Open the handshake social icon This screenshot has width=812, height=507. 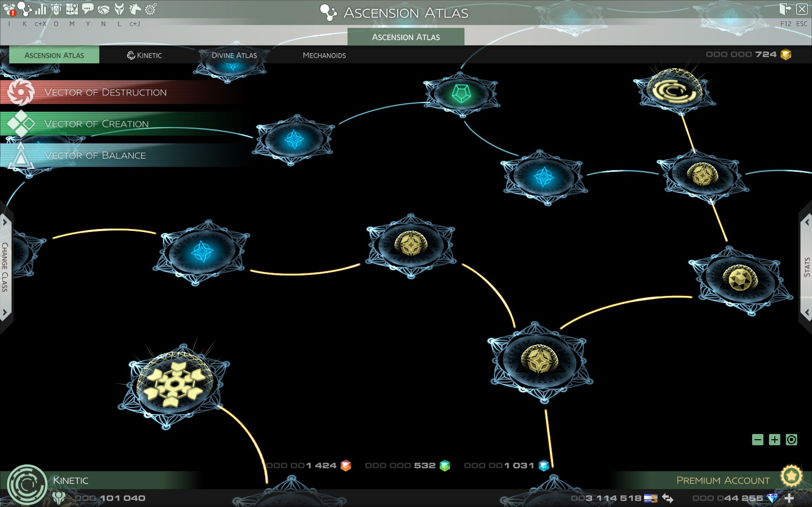point(103,9)
